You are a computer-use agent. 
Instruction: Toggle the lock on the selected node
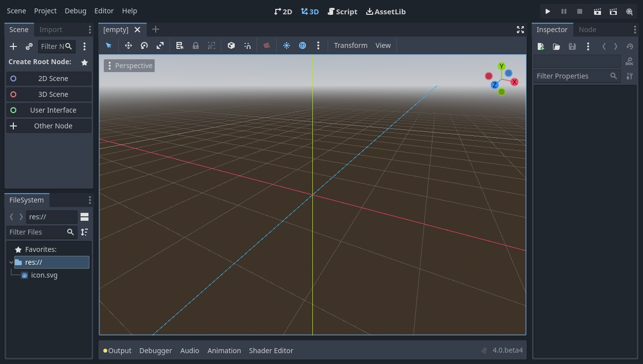pyautogui.click(x=196, y=45)
